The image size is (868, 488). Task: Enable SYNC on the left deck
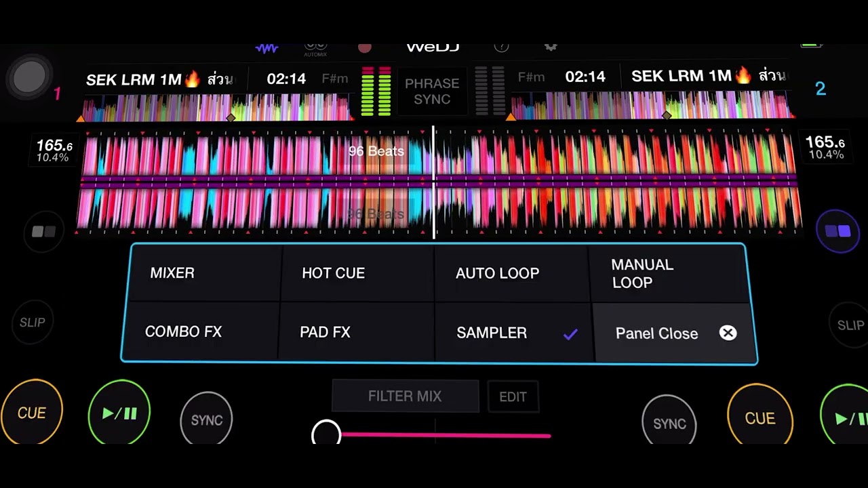pos(207,420)
